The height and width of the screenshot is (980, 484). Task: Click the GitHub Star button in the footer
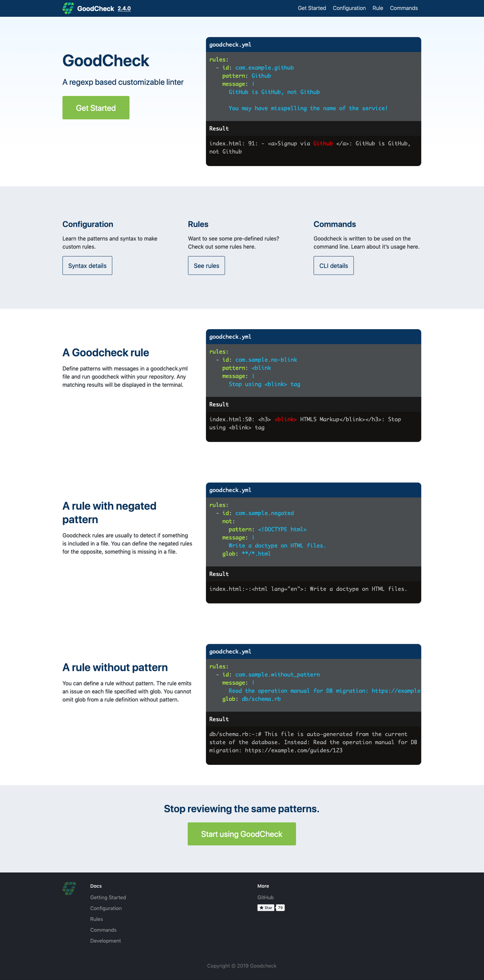pyautogui.click(x=265, y=908)
